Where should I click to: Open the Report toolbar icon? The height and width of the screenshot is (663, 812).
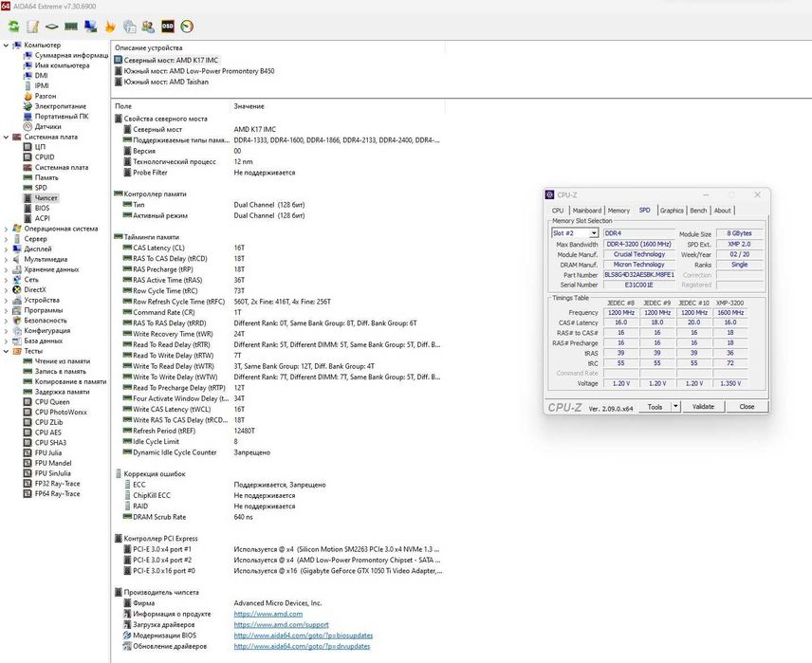[x=32, y=27]
